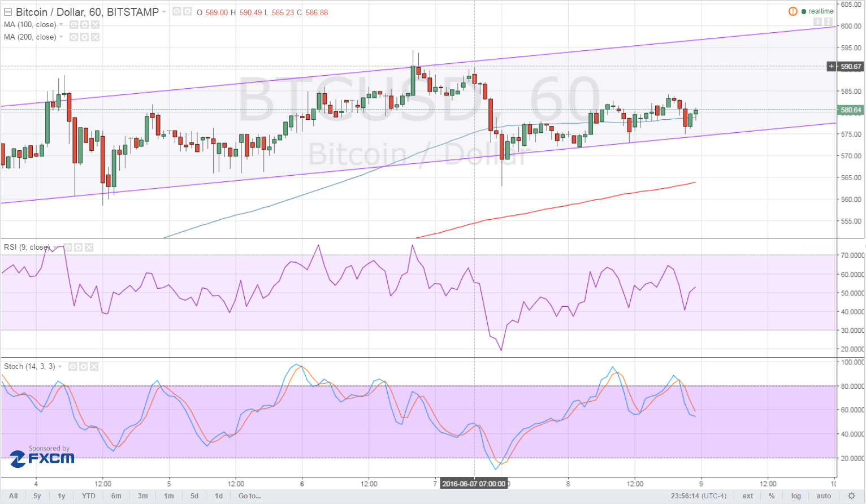Click the 2016-06-07 07:00:00 time label
Viewport: 866px width, 504px height.
pyautogui.click(x=474, y=484)
